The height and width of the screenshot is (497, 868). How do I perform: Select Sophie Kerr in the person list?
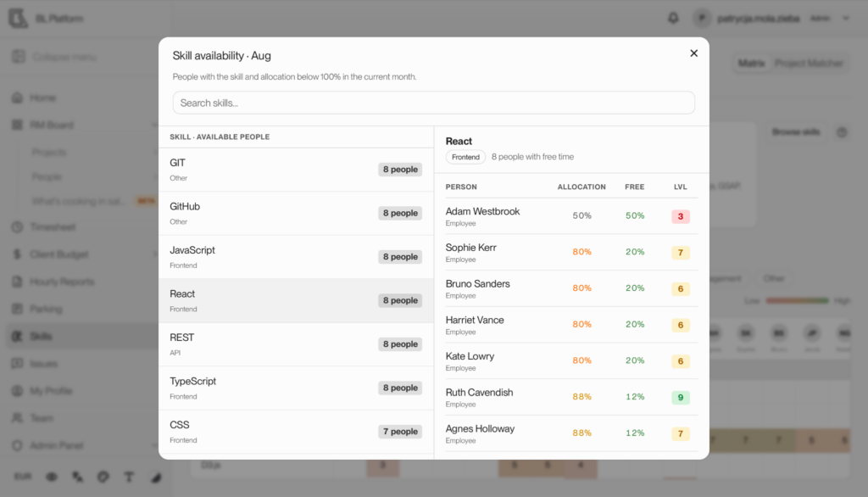(x=571, y=252)
